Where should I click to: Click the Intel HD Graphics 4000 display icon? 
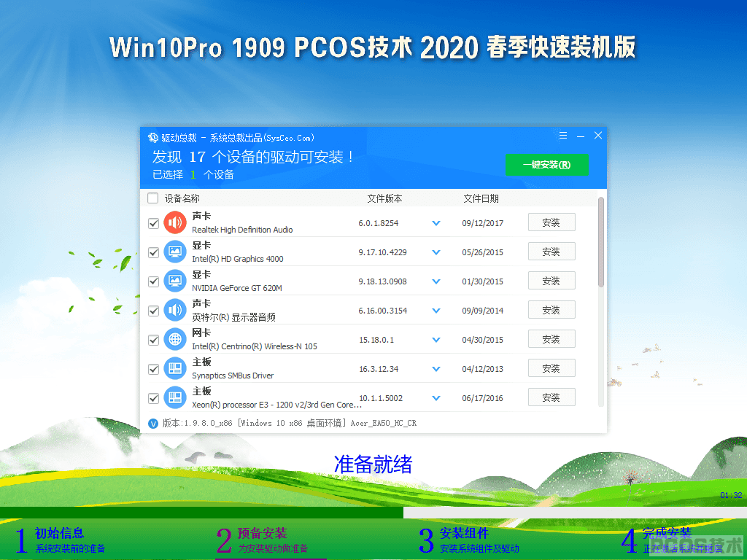coord(175,252)
